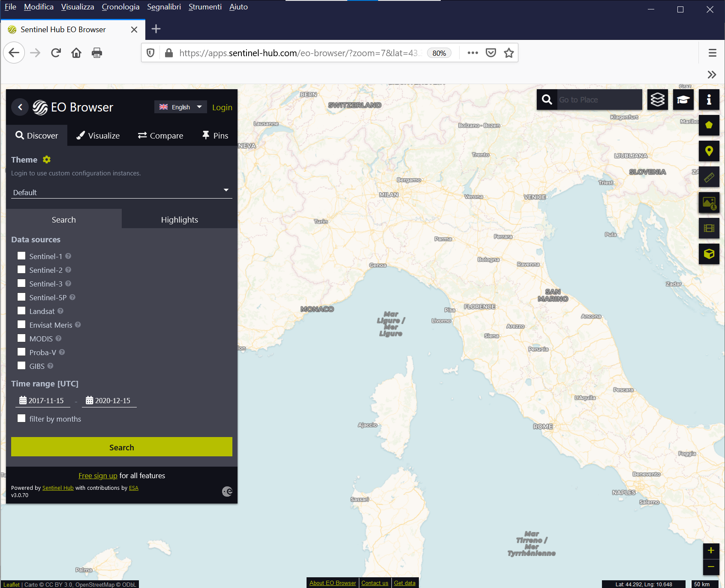Switch to the Pins tab

point(215,136)
